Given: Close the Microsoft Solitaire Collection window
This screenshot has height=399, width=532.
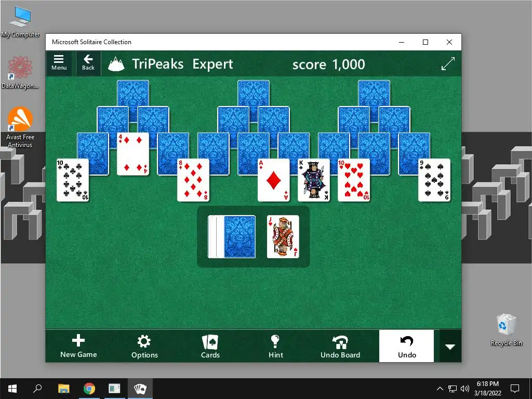Looking at the screenshot, I should point(449,42).
